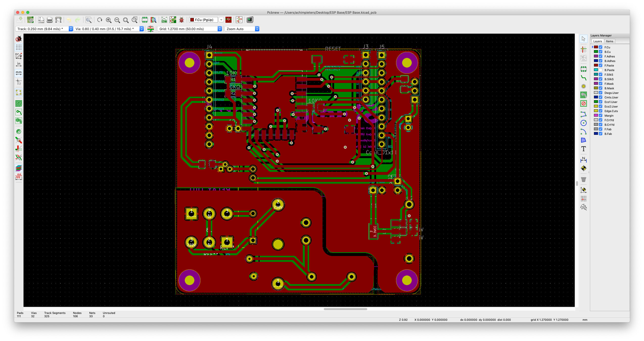The width and height of the screenshot is (644, 341).
Task: Switch to the Layers tab
Action: 597,41
